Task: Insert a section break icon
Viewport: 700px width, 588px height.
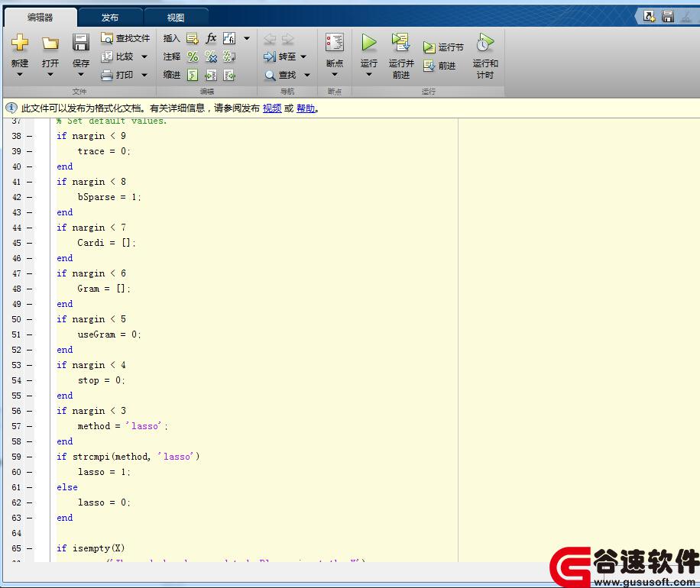Action: pyautogui.click(x=193, y=38)
